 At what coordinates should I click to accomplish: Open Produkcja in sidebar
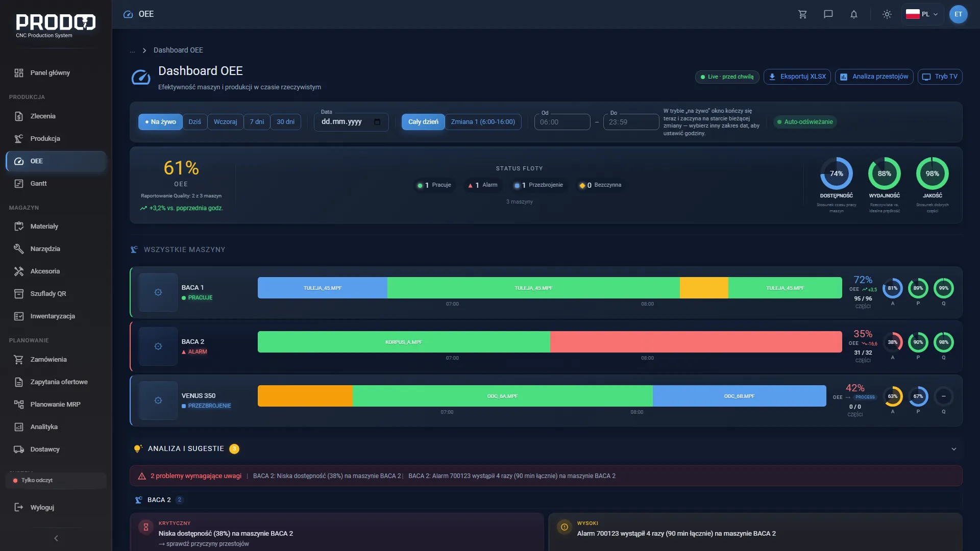[56, 139]
